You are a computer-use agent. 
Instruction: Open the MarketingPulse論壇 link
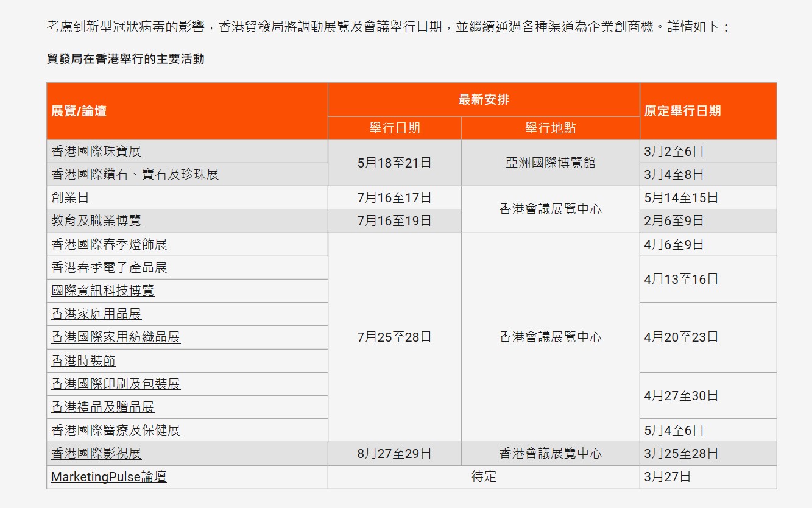click(x=110, y=476)
